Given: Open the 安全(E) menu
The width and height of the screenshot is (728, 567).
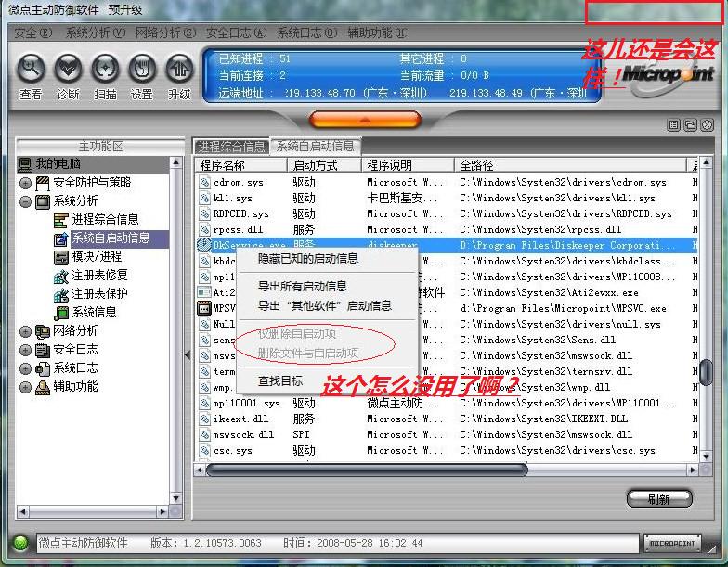Looking at the screenshot, I should (32, 33).
